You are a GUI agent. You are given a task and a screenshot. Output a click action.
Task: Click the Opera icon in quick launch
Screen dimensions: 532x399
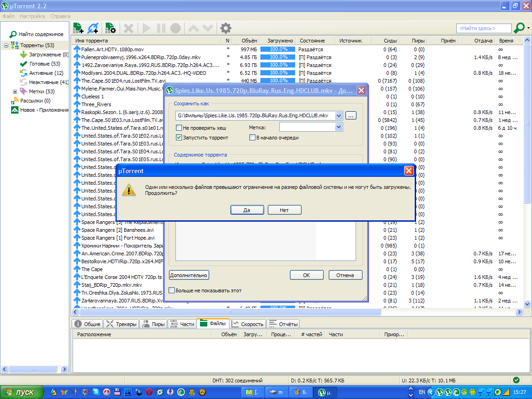pyautogui.click(x=149, y=392)
